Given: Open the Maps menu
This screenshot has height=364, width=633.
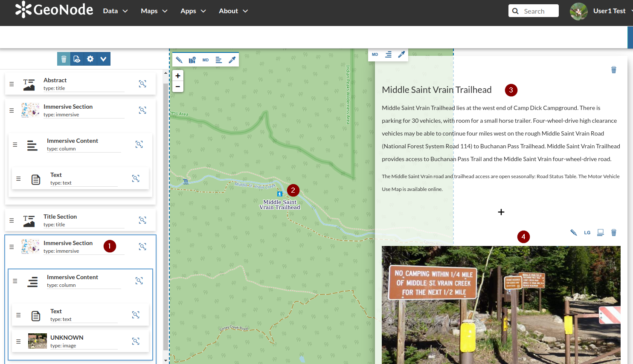Looking at the screenshot, I should [154, 11].
